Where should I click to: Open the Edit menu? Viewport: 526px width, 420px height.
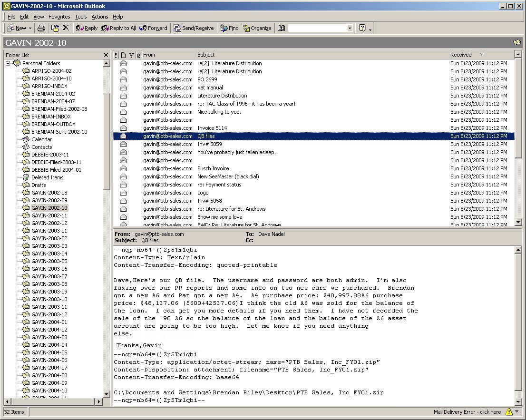pos(24,17)
